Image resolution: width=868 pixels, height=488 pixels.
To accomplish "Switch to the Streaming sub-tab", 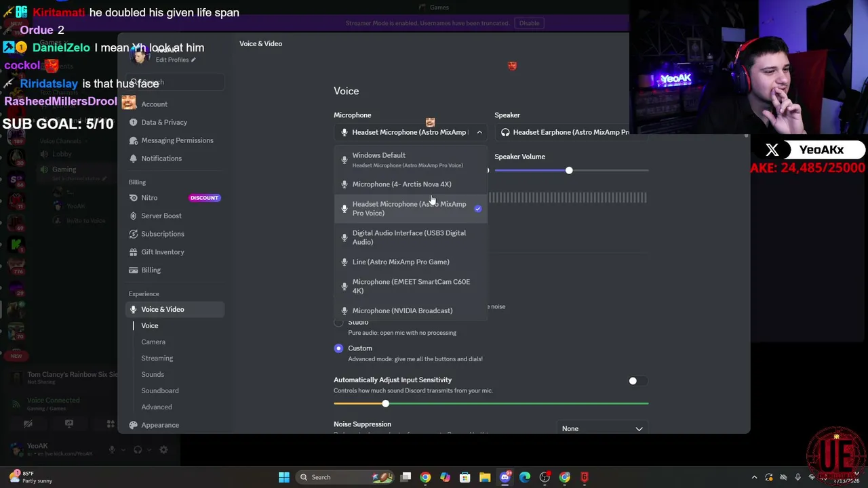I will 157,358.
